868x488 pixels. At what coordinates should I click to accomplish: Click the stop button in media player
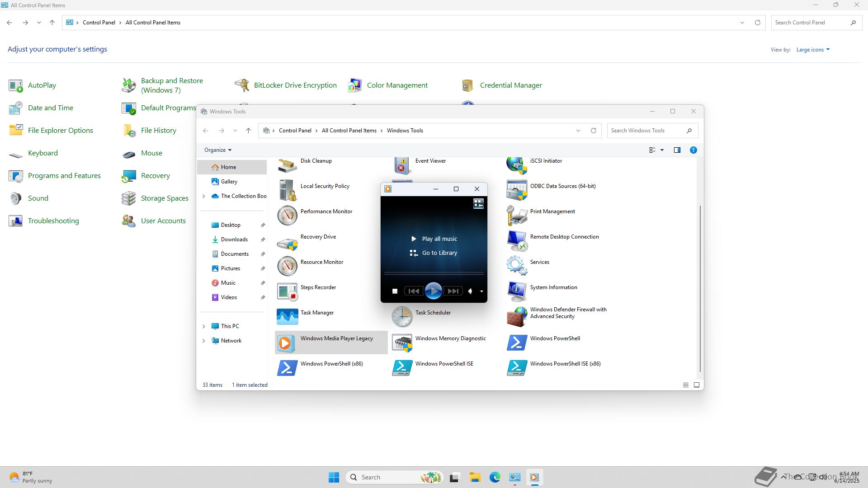(395, 291)
